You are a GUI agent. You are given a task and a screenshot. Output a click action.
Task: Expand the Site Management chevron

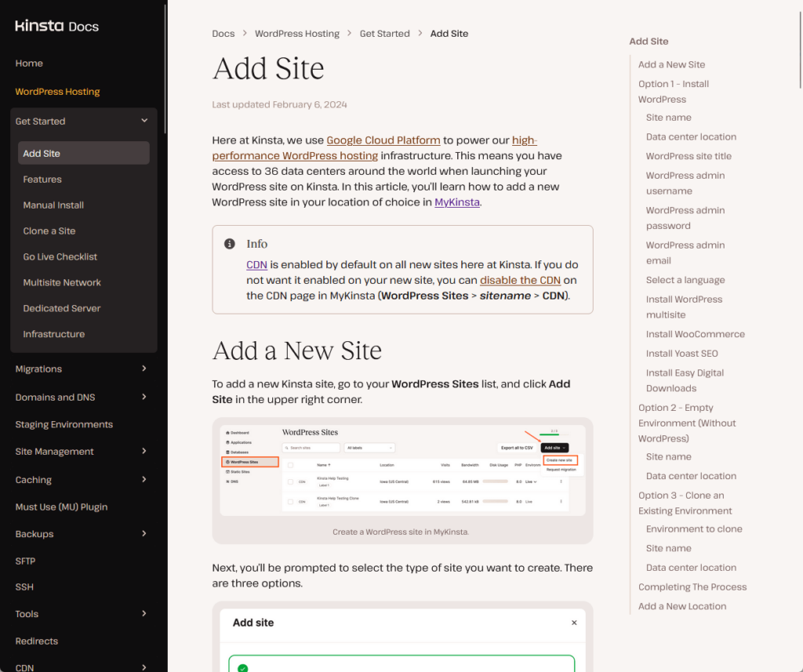point(144,451)
